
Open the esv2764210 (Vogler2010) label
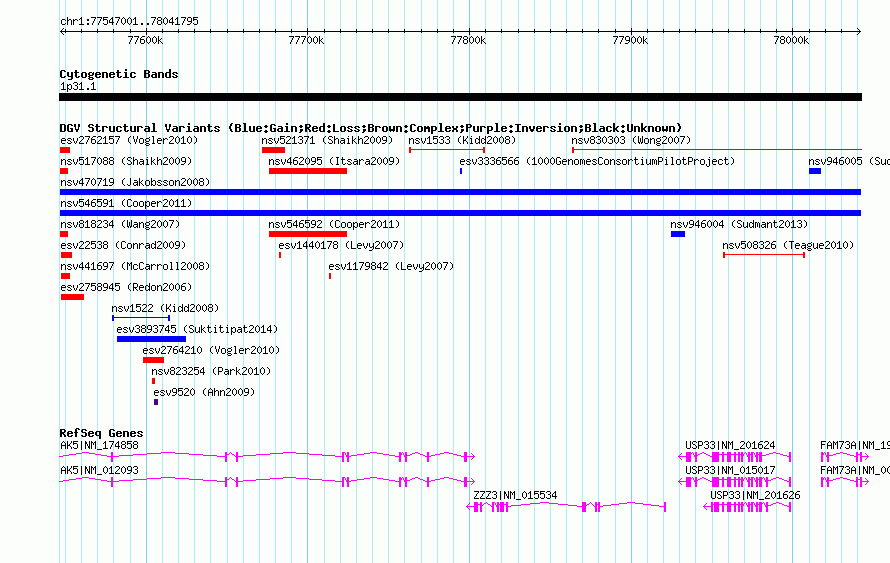click(x=211, y=350)
